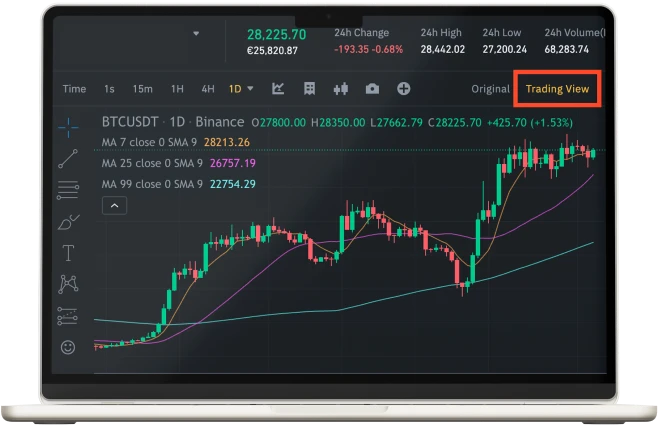This screenshot has height=425, width=658.
Task: Select the brush drawing tool
Action: 68,221
